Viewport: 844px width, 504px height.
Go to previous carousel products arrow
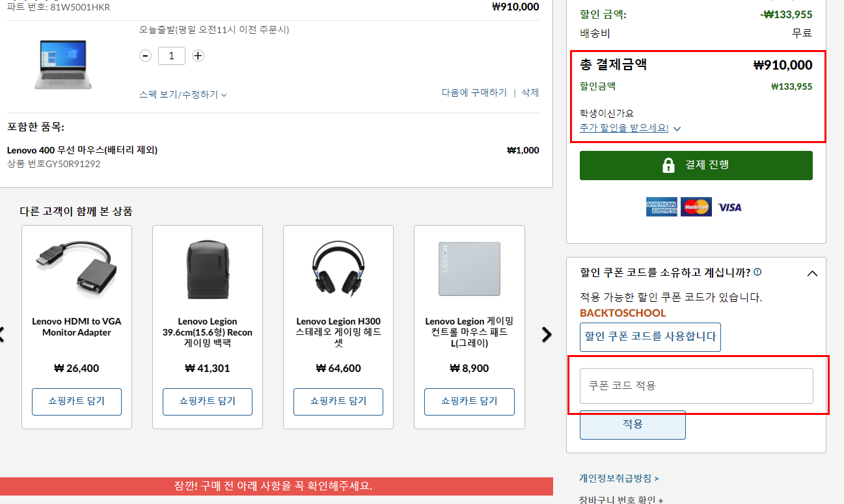click(x=2, y=334)
